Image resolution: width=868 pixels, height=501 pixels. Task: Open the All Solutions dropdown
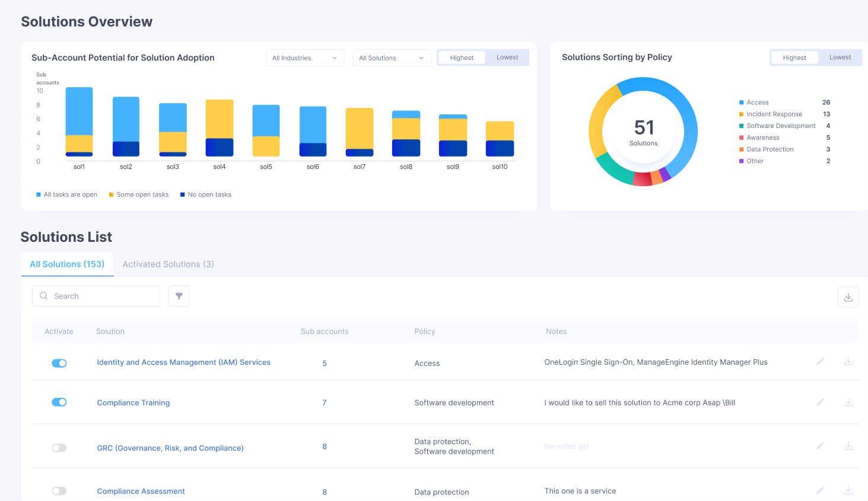(392, 58)
